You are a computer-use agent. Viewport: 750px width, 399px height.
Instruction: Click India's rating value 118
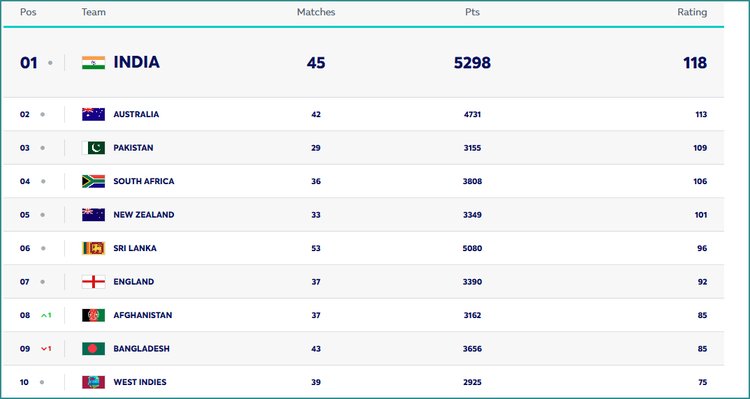click(695, 63)
